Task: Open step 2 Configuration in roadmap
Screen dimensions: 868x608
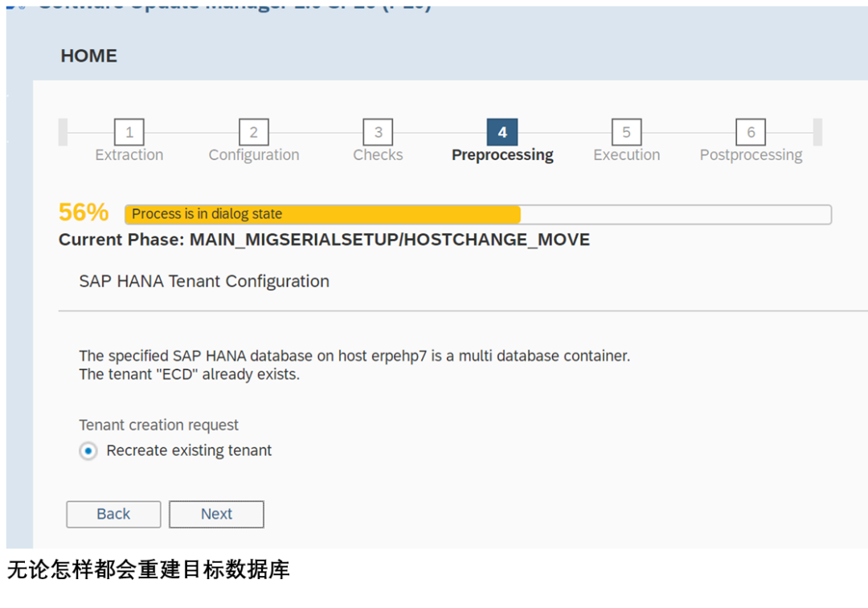Action: tap(253, 132)
